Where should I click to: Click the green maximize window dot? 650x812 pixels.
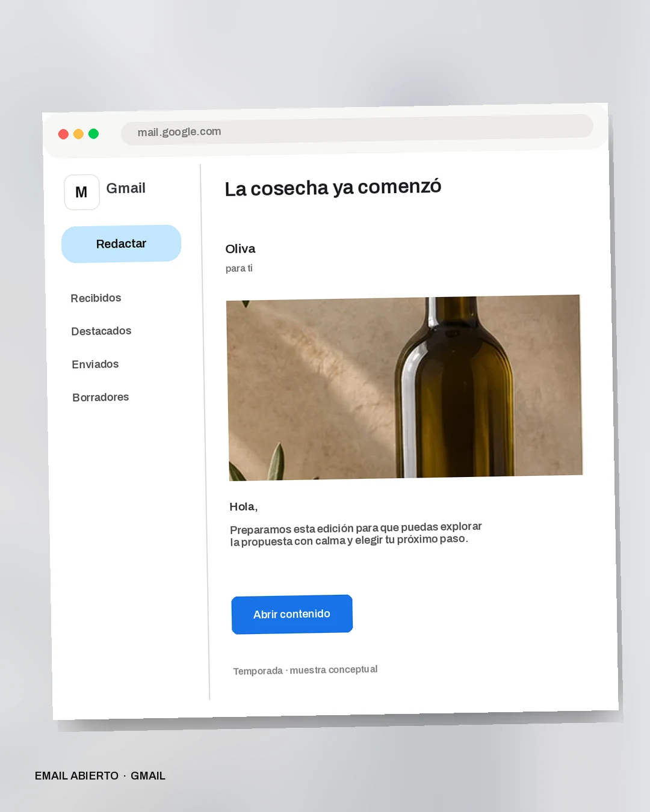(93, 134)
